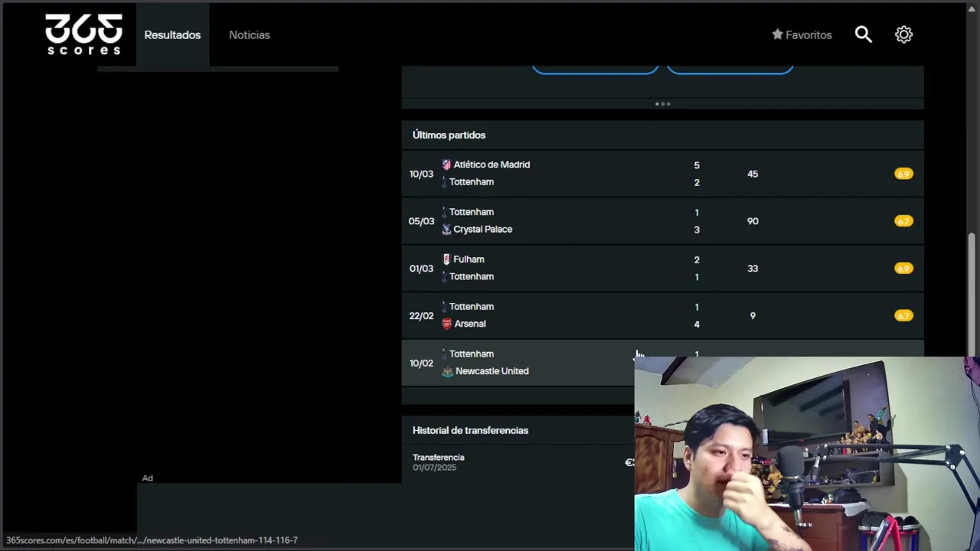Open the search magnifier icon

(864, 34)
